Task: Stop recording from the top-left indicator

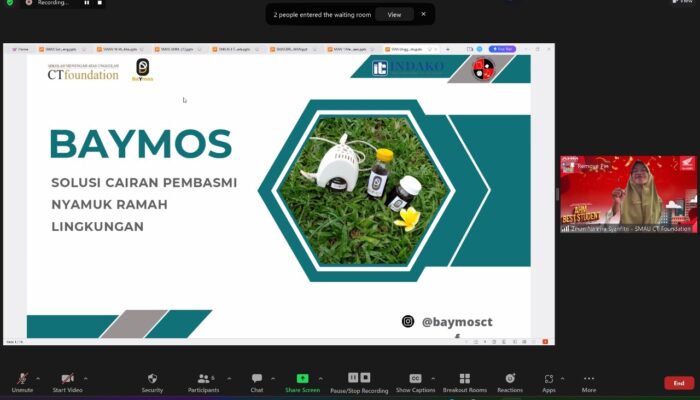Action: (100, 3)
